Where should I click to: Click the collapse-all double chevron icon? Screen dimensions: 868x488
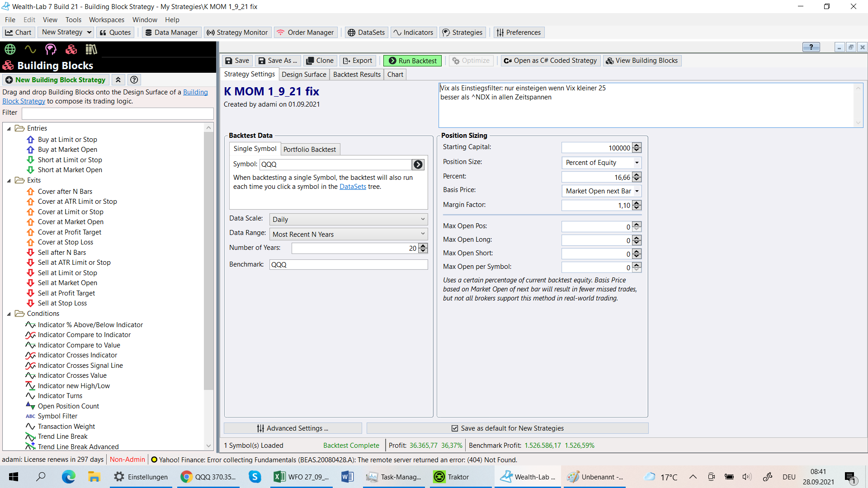point(118,80)
